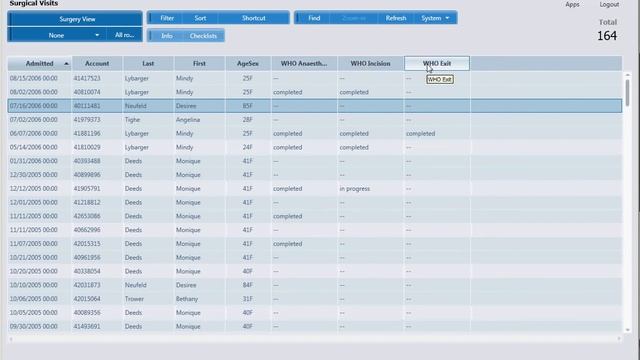Select account 41218812 cell

click(x=97, y=202)
